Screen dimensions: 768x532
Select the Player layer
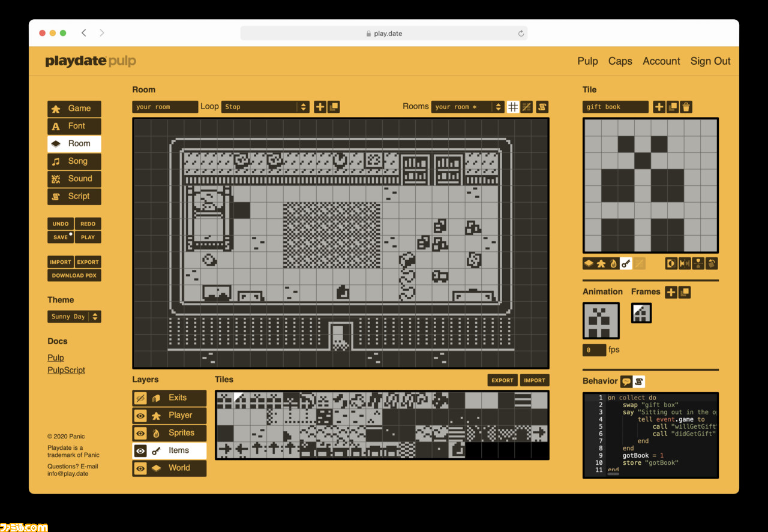(x=177, y=416)
